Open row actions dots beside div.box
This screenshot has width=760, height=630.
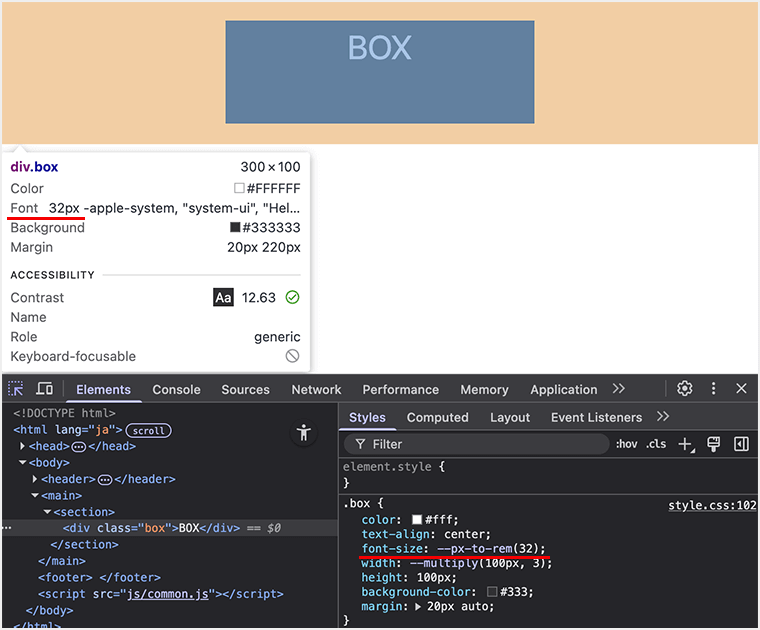coord(6,528)
